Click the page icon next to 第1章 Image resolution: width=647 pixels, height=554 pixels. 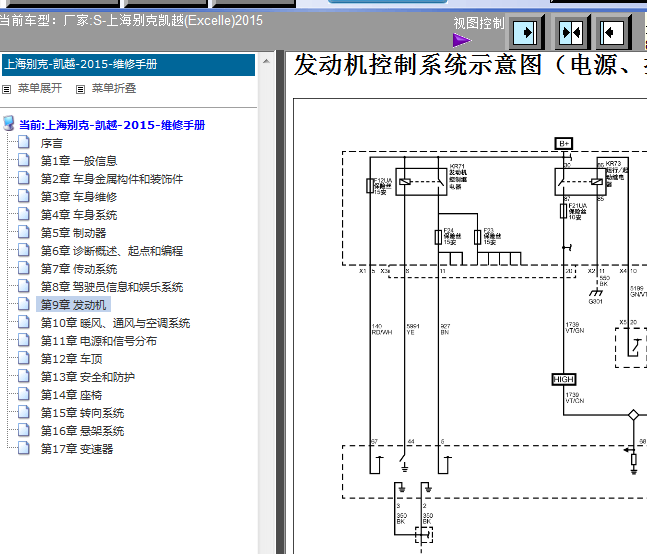point(24,160)
